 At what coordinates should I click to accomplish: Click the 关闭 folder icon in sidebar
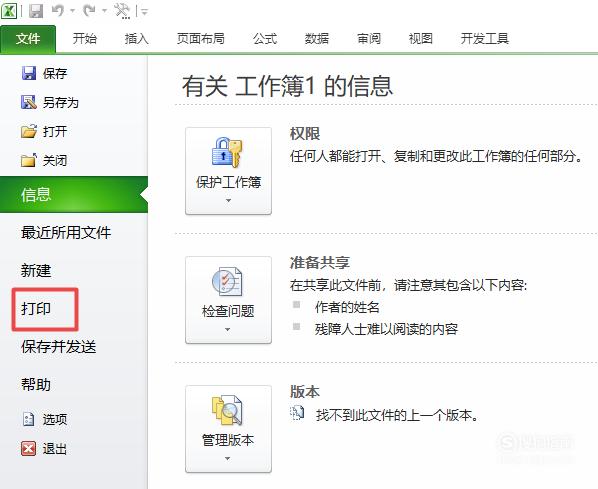(x=29, y=160)
